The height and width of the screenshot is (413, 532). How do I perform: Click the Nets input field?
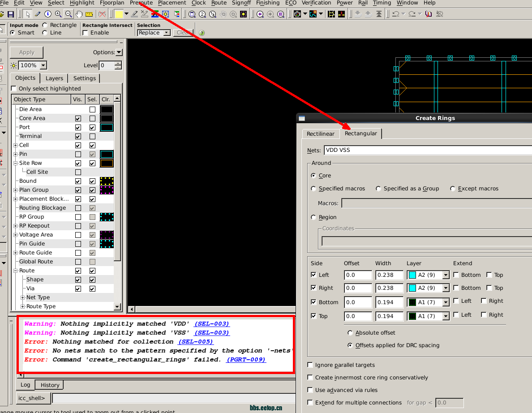click(x=428, y=150)
